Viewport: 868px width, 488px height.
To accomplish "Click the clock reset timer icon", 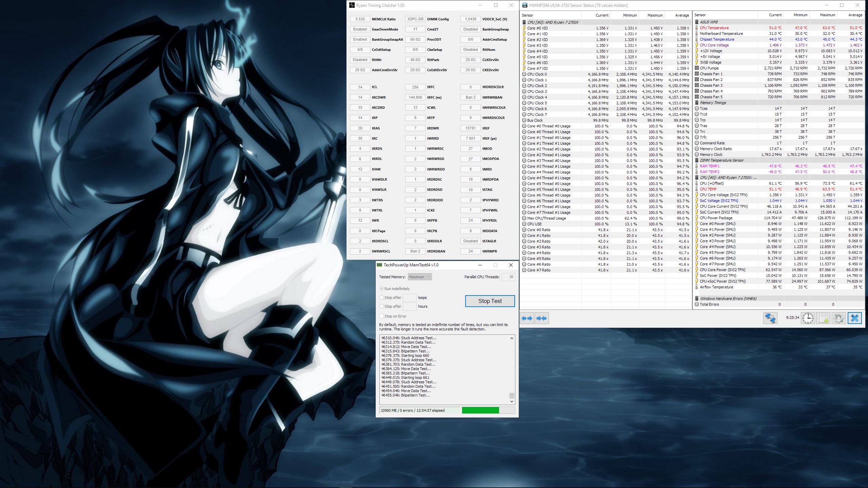I will (x=808, y=318).
